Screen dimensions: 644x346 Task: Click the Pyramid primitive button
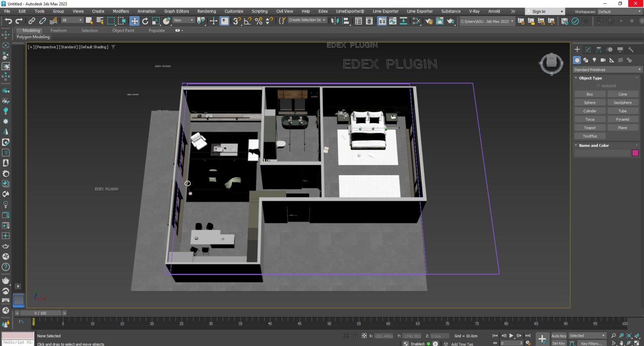click(622, 119)
